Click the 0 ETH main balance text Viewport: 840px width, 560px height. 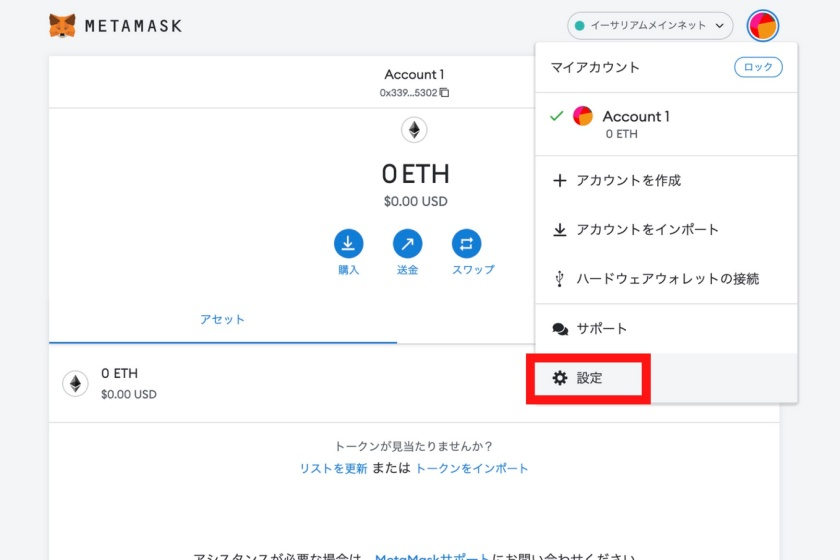coord(416,174)
